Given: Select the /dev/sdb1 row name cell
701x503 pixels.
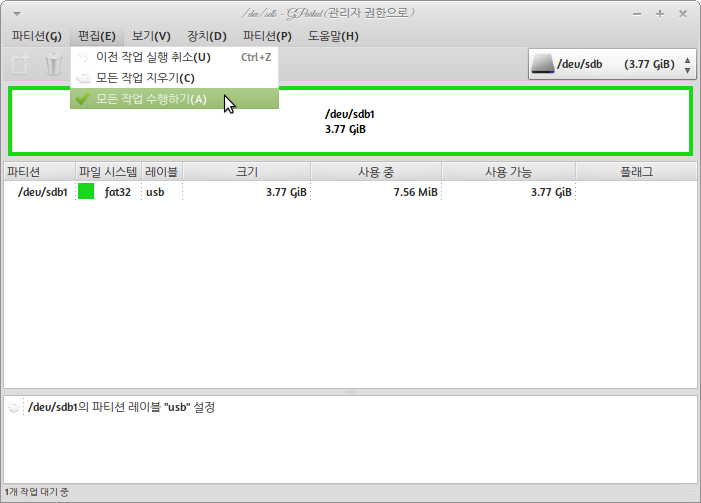Looking at the screenshot, I should pos(42,192).
